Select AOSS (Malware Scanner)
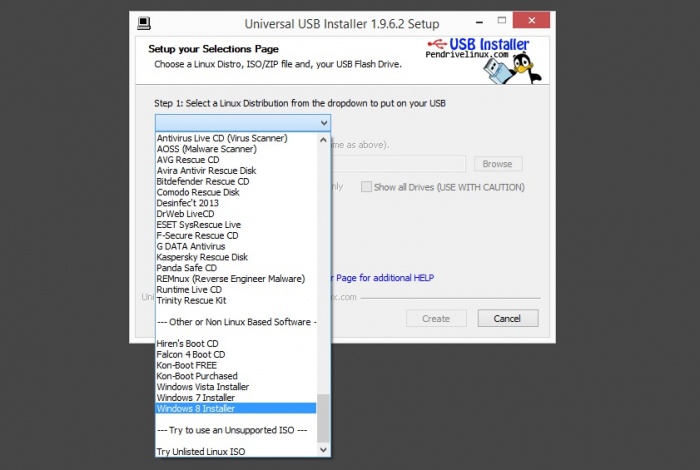 pos(236,149)
